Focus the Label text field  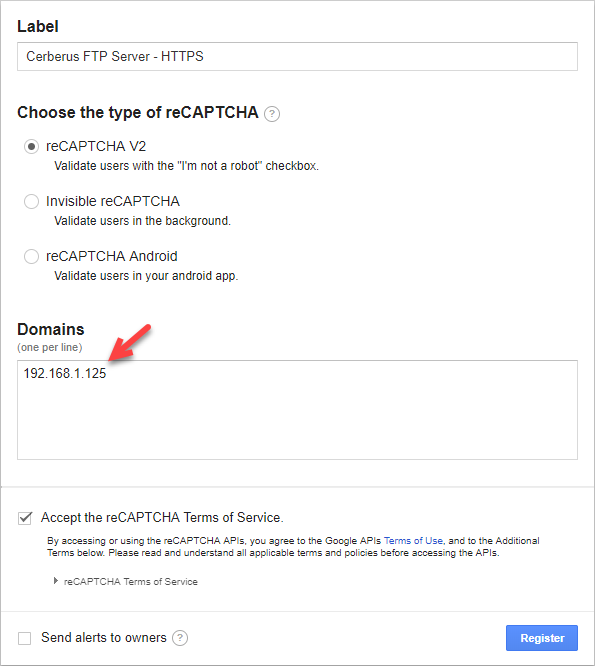coord(297,56)
